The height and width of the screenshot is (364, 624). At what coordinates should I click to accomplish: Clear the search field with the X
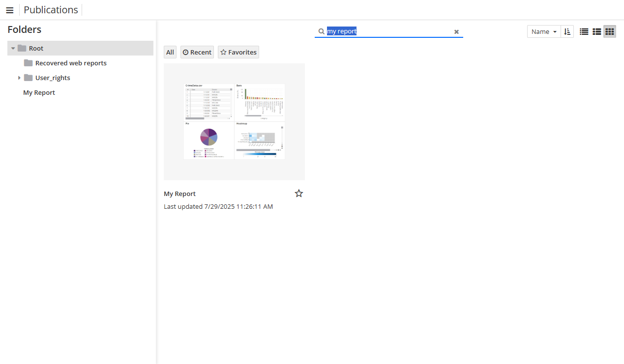click(x=456, y=31)
